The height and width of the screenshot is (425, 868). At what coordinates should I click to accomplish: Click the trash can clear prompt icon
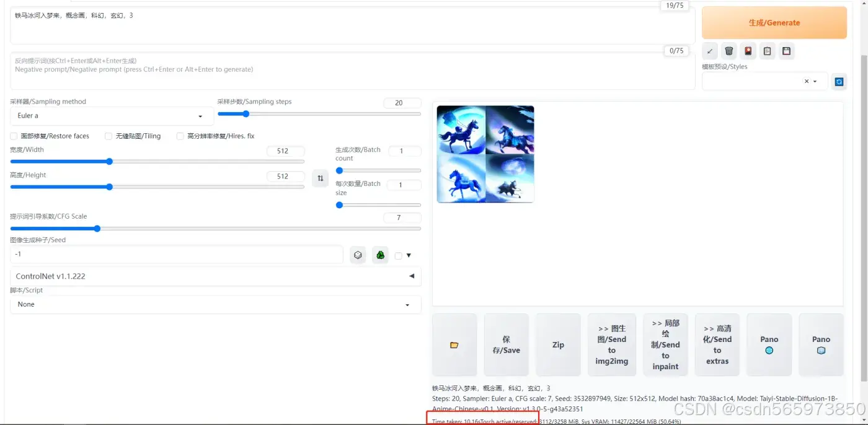pos(729,51)
